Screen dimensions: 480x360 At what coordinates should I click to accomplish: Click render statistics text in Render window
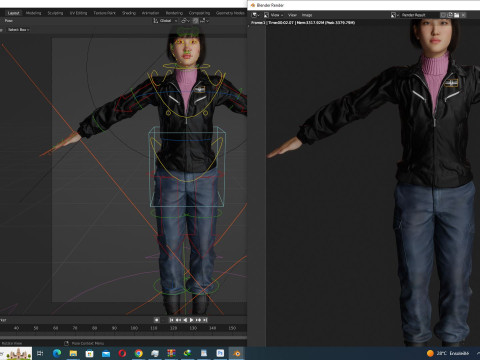coord(303,23)
